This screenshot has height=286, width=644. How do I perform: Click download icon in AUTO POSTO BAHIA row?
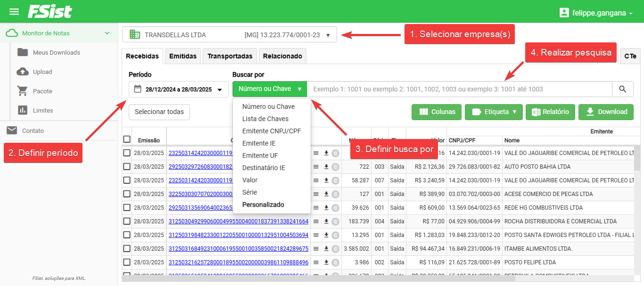326,167
